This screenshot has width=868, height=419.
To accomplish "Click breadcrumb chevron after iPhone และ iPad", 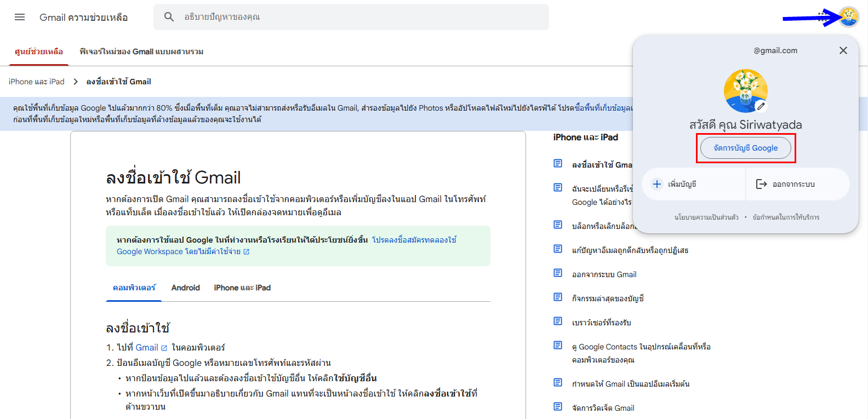I will [76, 82].
